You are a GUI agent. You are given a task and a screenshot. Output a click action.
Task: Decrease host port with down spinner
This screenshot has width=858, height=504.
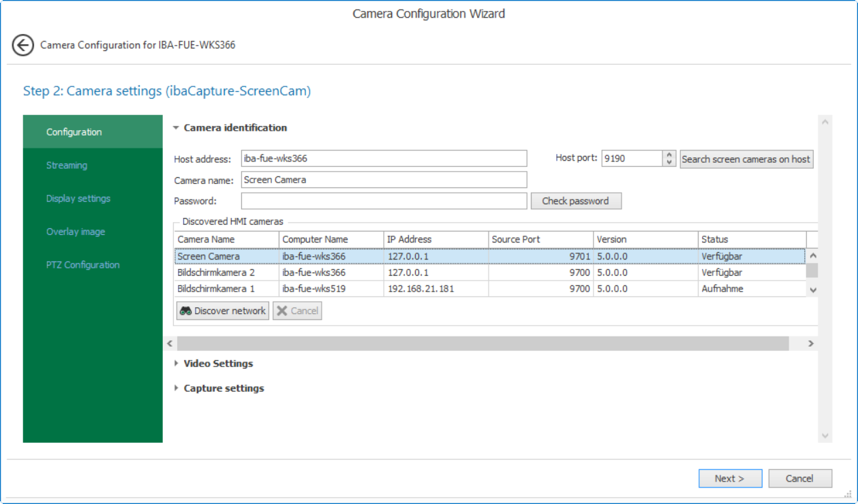tap(669, 163)
